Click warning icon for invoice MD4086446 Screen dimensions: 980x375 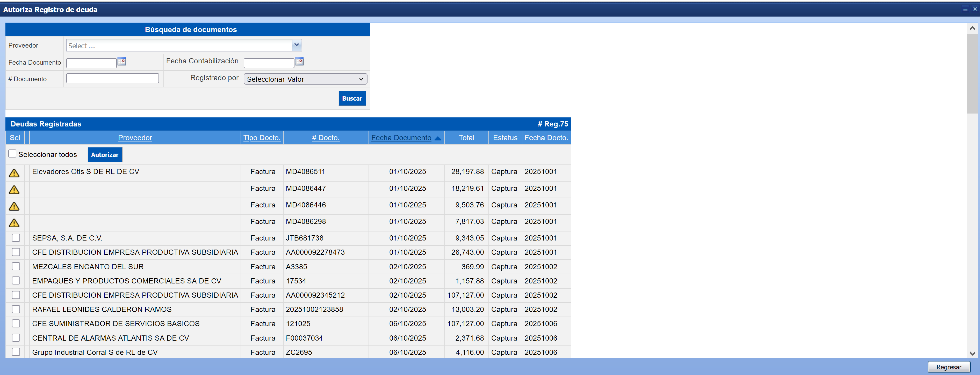[x=14, y=206]
